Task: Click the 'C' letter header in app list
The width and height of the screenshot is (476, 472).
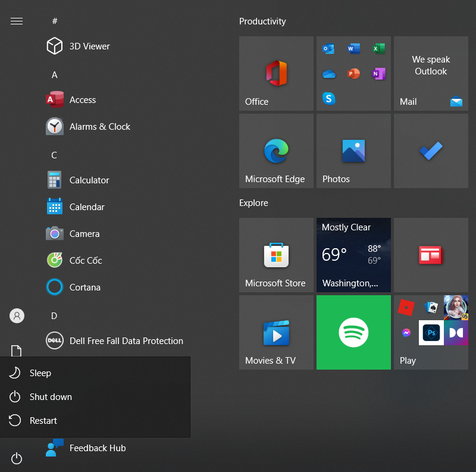Action: (x=54, y=155)
